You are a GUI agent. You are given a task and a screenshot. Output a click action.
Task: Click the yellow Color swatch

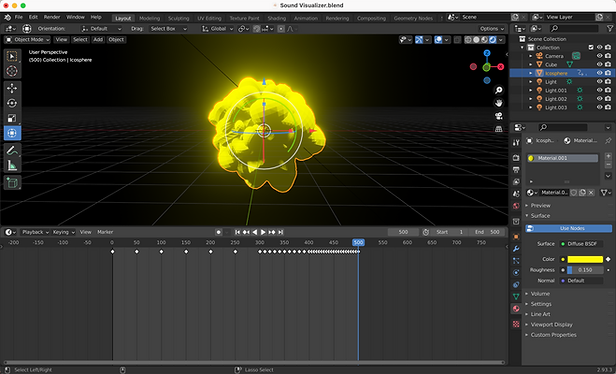click(585, 259)
